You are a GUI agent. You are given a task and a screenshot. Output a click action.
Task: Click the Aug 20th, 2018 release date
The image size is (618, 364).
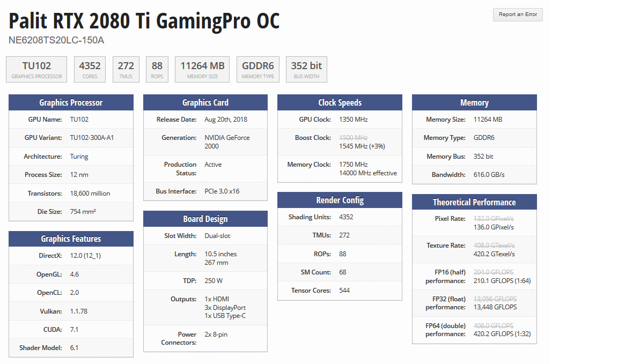[x=226, y=120]
